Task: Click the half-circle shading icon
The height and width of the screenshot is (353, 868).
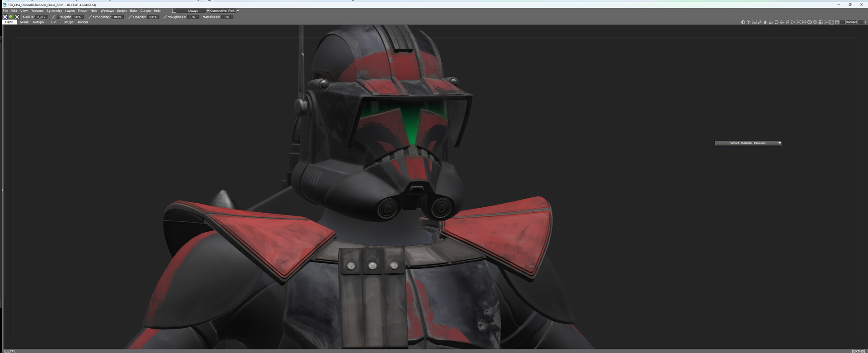Action: (743, 22)
